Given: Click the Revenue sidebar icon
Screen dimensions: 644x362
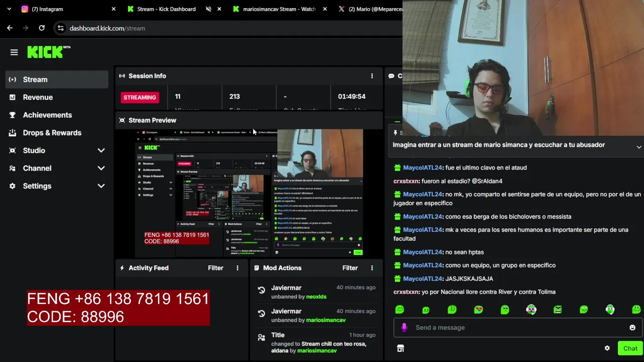Looking at the screenshot, I should pyautogui.click(x=13, y=97).
